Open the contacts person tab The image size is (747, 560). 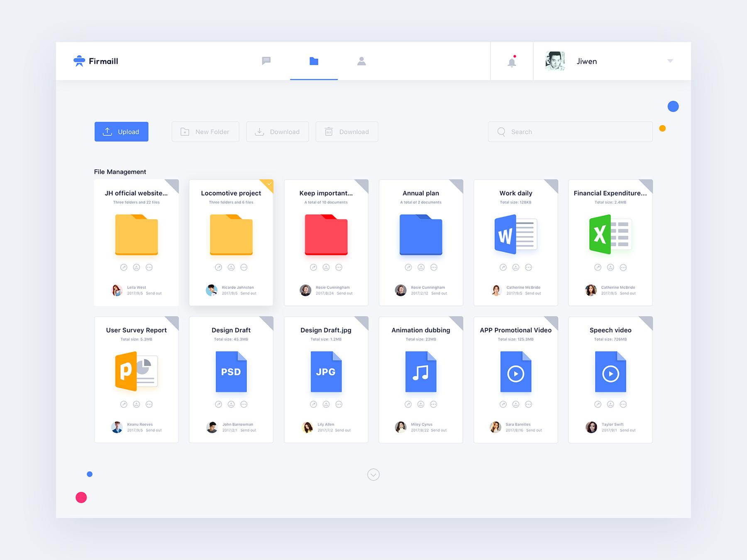click(361, 61)
